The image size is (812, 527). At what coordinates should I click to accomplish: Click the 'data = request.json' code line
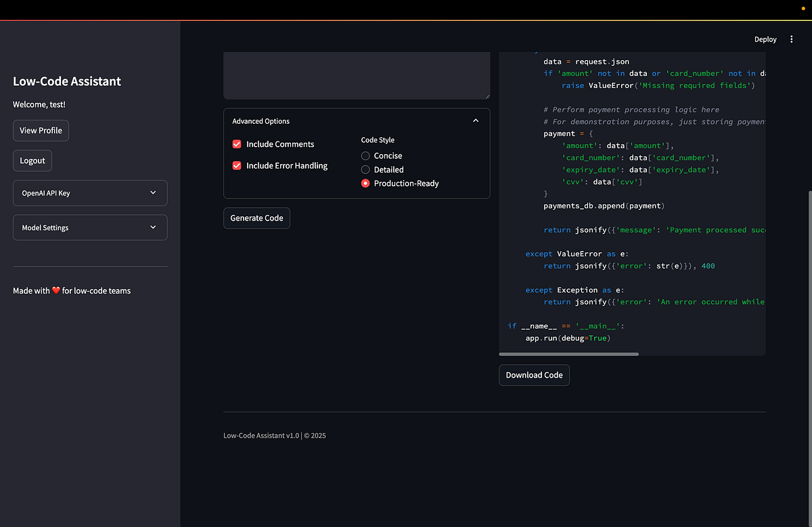point(586,62)
